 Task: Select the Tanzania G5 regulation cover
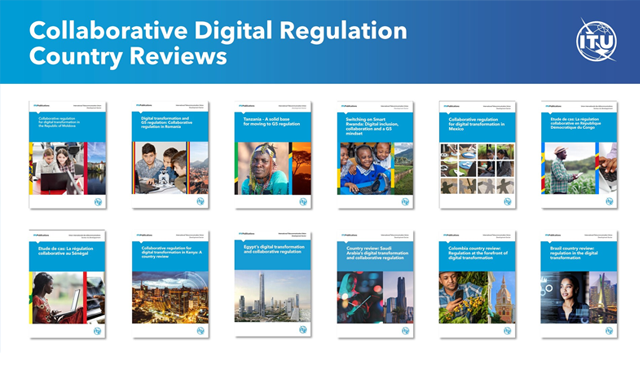pos(273,155)
